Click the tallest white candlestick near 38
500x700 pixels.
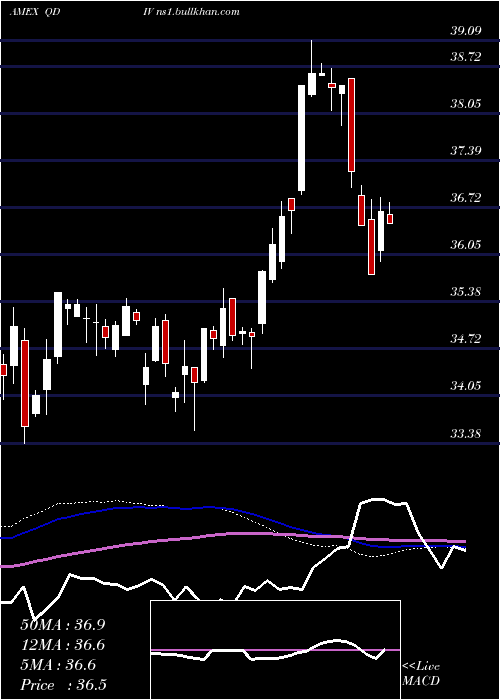(302, 138)
